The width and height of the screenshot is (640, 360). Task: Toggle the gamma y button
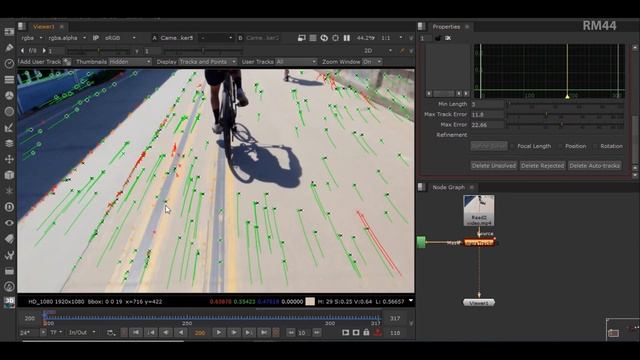coord(137,51)
